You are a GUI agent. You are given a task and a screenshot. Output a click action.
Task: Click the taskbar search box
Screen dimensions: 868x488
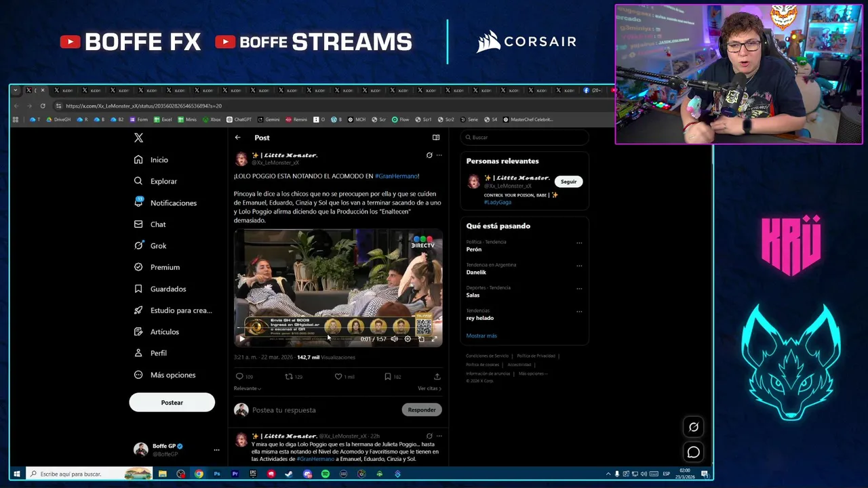88,474
